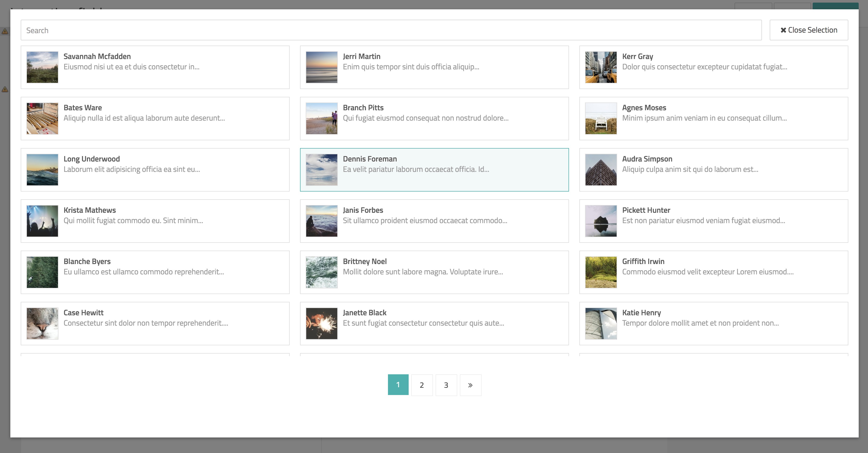
Task: Click Audra Simpson's building thumbnail
Action: [x=601, y=170]
